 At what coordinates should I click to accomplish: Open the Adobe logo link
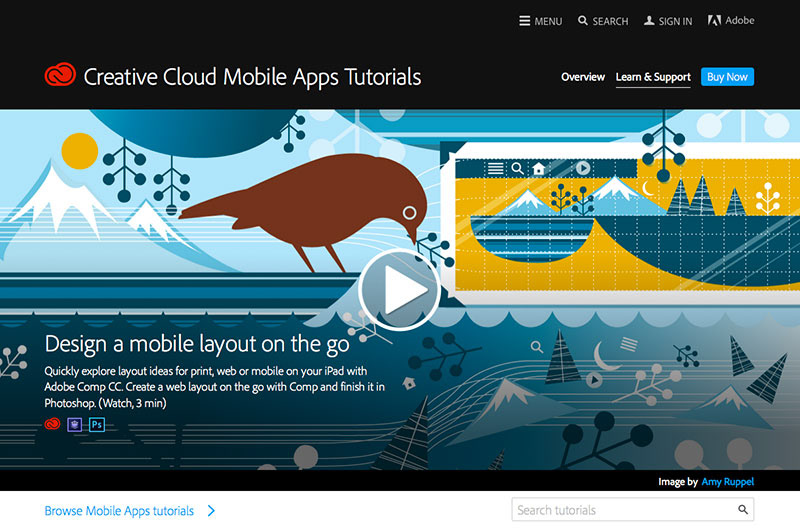[x=731, y=20]
